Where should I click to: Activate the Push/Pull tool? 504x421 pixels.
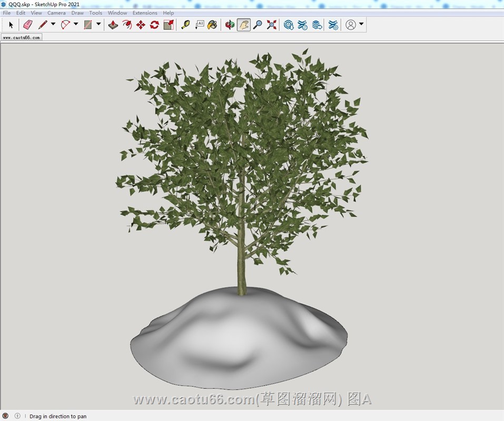click(x=113, y=25)
